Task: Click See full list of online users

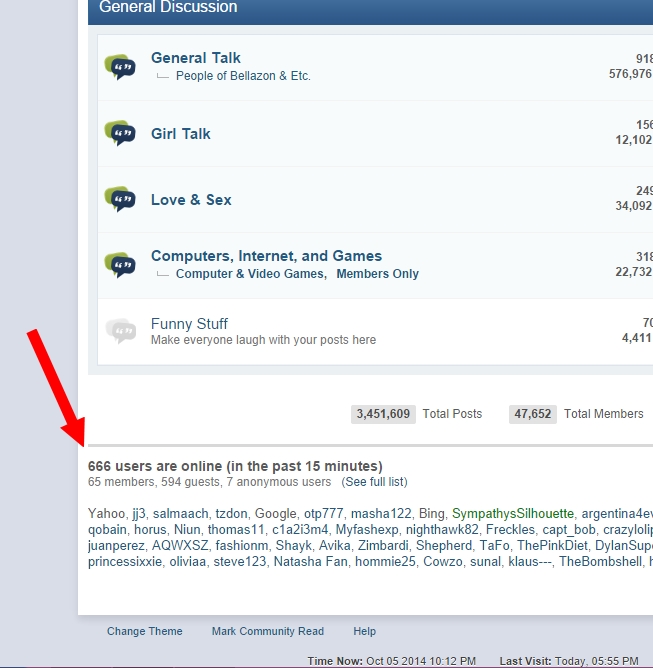Action: pyautogui.click(x=374, y=482)
